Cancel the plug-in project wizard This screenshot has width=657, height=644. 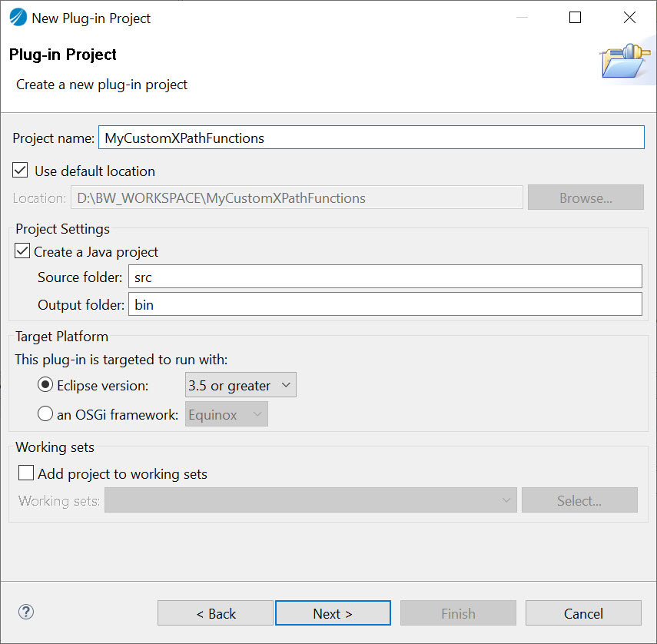click(x=582, y=613)
